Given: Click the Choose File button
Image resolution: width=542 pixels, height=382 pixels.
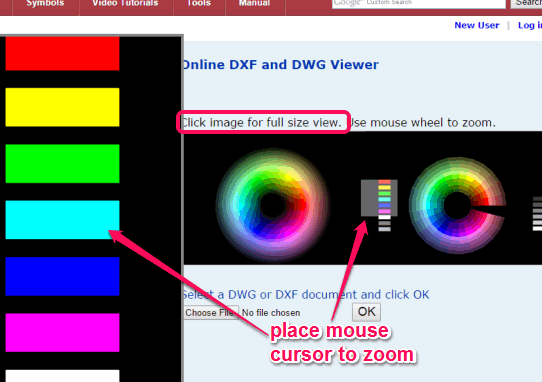Looking at the screenshot, I should click(211, 313).
